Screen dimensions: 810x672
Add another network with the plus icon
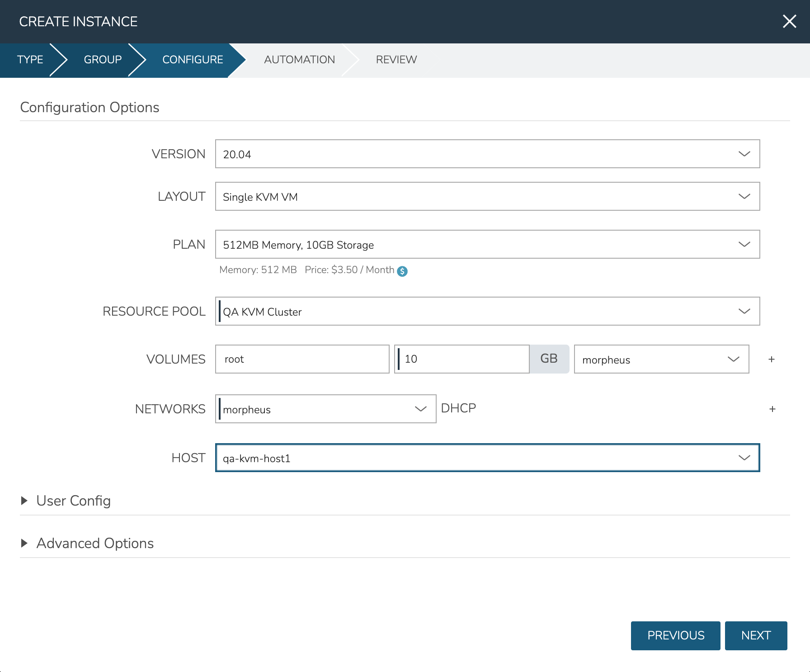pos(772,409)
